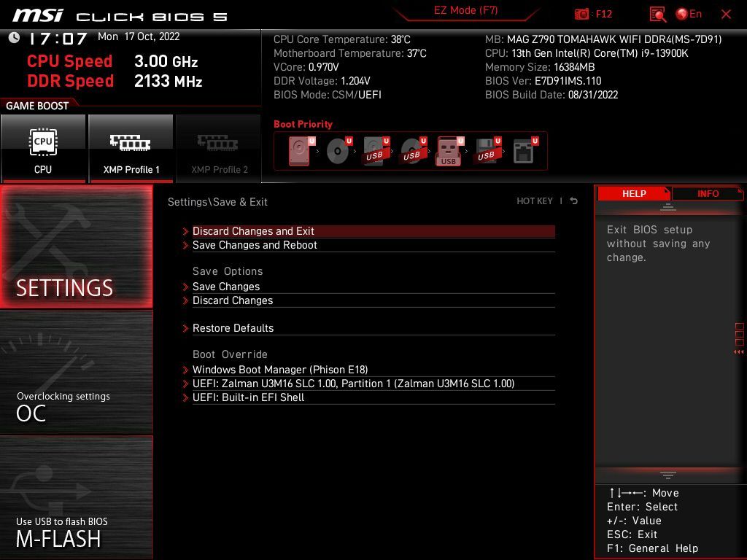Image resolution: width=747 pixels, height=560 pixels.
Task: Click the upper help panel drag handle
Action: point(668,207)
